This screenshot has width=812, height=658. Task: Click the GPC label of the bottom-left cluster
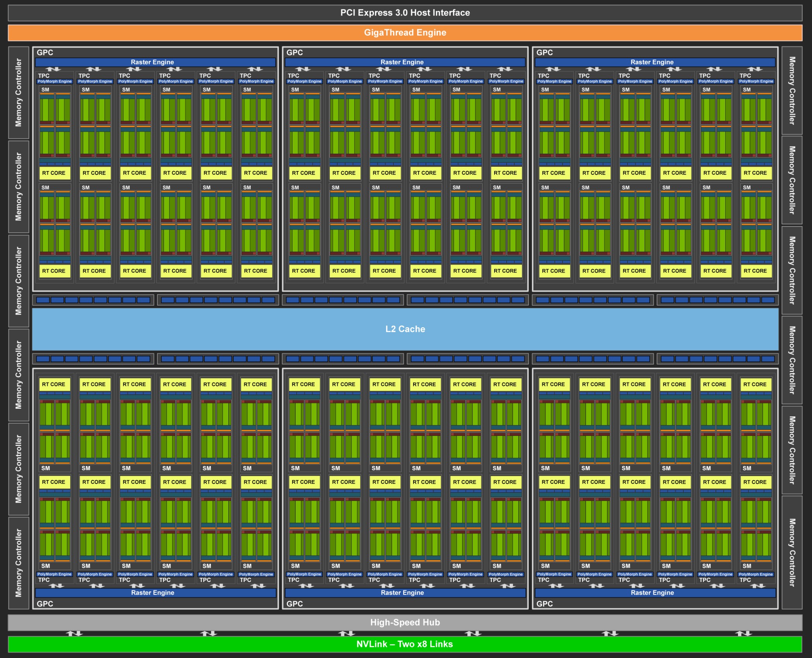pyautogui.click(x=45, y=604)
